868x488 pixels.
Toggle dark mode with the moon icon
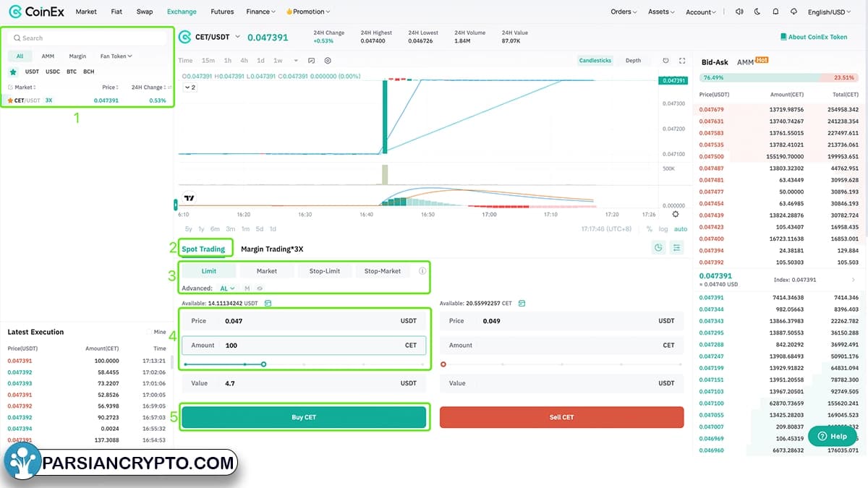[x=757, y=12]
